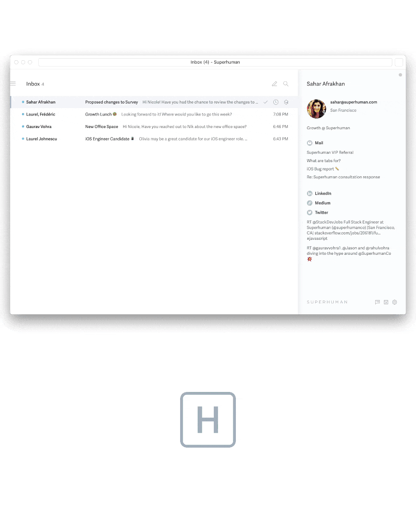This screenshot has height=532, width=416.
Task: Select sender Laurel Johnescu
Action: tap(42, 139)
